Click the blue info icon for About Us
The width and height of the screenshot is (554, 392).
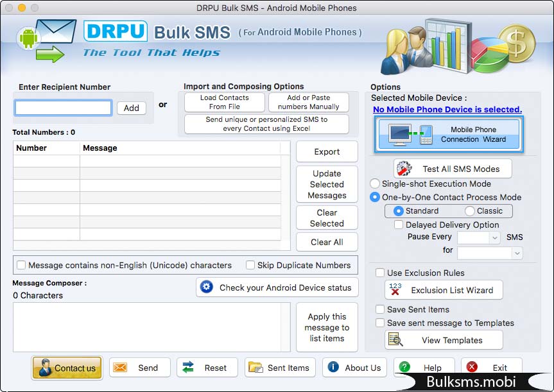tap(333, 367)
